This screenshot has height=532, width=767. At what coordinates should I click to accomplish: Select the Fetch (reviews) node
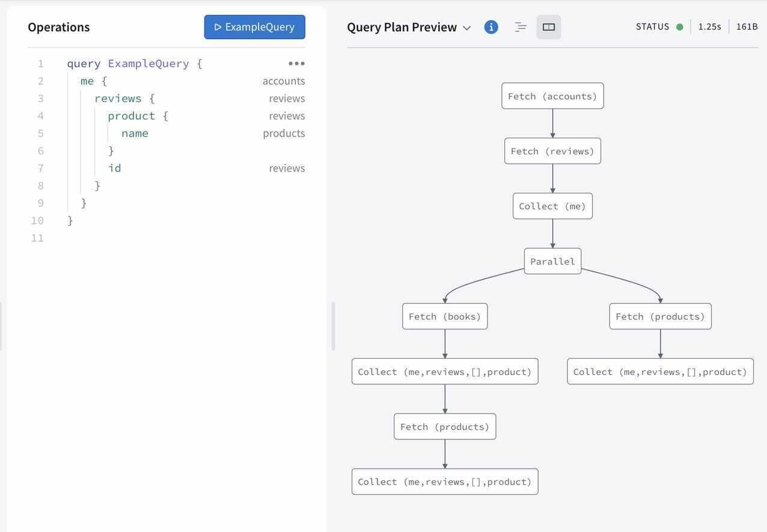point(552,151)
